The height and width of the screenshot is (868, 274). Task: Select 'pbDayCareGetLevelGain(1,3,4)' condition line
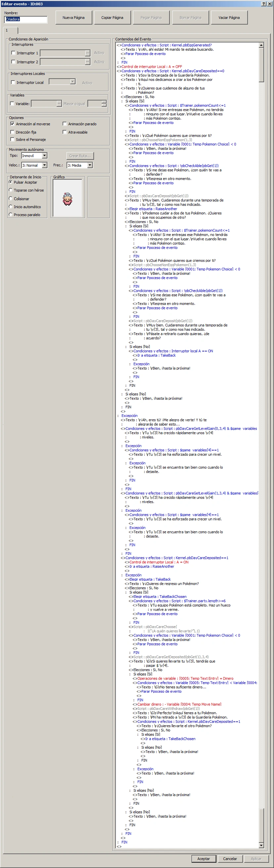pyautogui.click(x=190, y=493)
